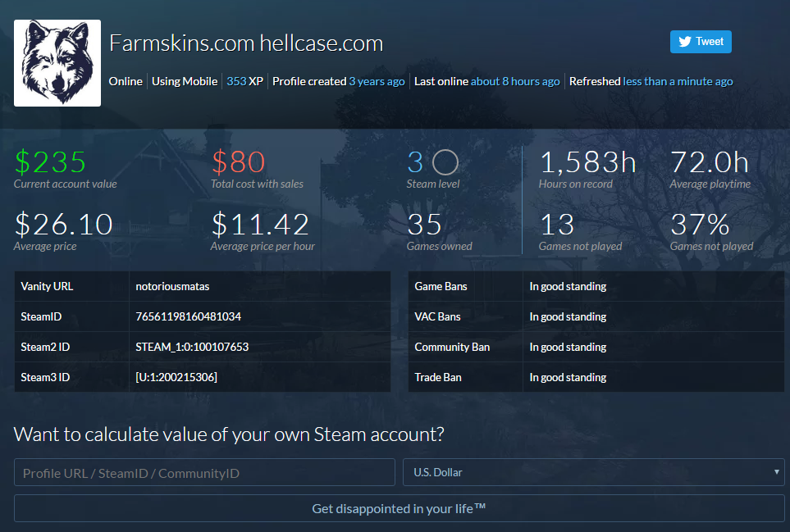Screen dimensions: 790x532
Task: Select Steam3 ID value [U:1:200215306]
Action: [176, 377]
